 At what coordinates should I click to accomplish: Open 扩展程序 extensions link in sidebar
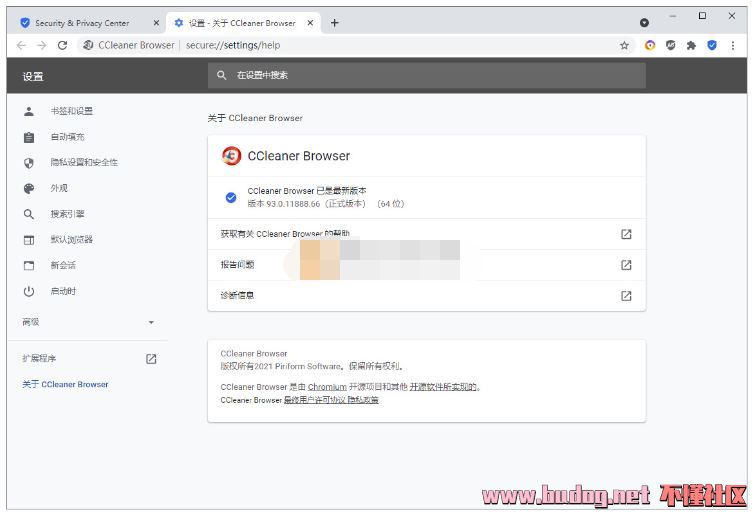click(x=39, y=358)
